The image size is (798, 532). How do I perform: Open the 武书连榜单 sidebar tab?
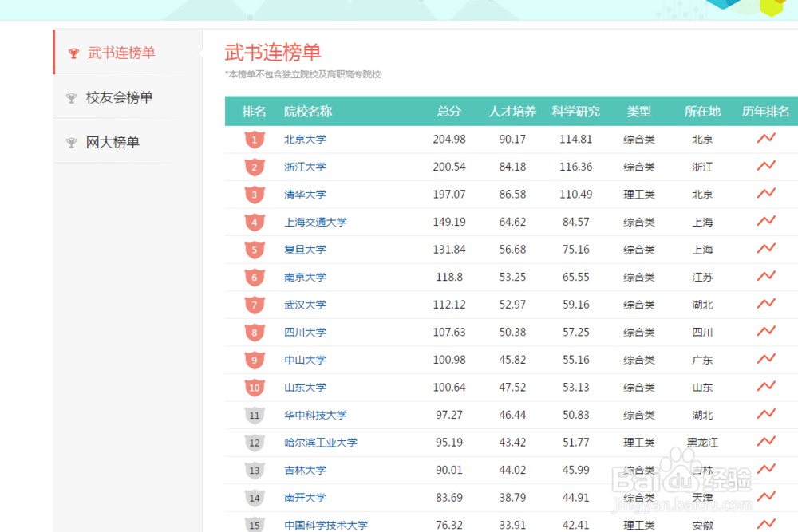pos(127,53)
